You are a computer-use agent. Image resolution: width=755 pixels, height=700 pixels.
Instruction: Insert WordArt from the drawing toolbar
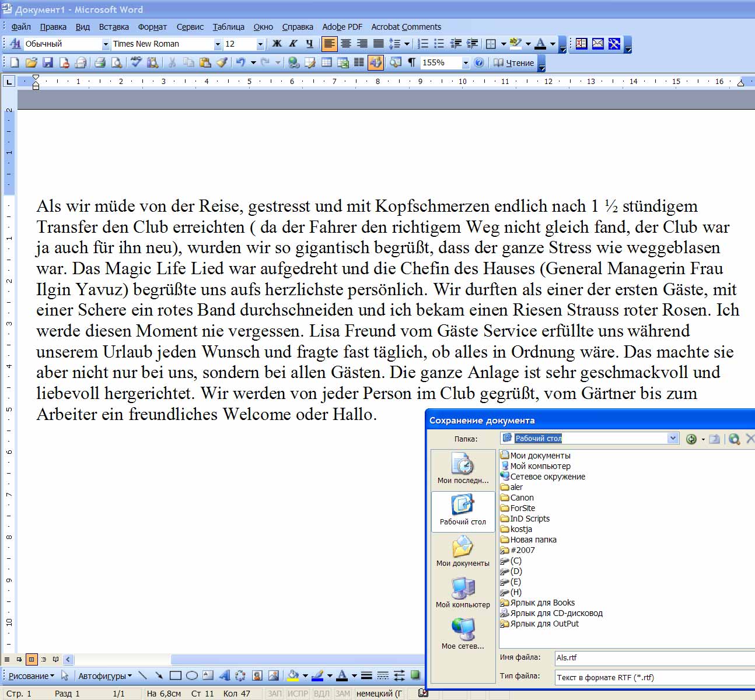[224, 676]
